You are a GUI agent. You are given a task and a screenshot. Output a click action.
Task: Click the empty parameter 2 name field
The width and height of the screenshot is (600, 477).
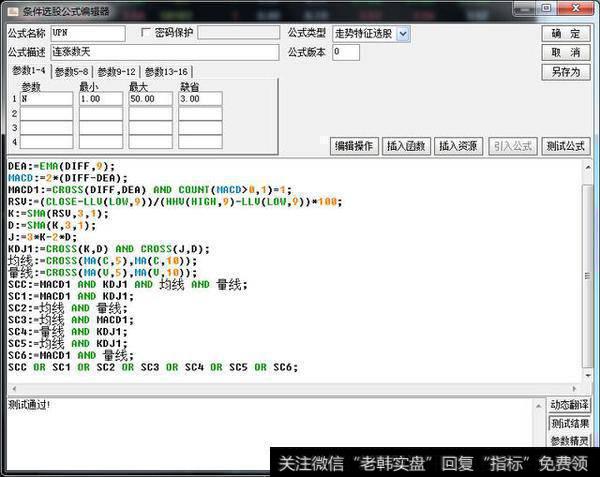click(x=46, y=114)
